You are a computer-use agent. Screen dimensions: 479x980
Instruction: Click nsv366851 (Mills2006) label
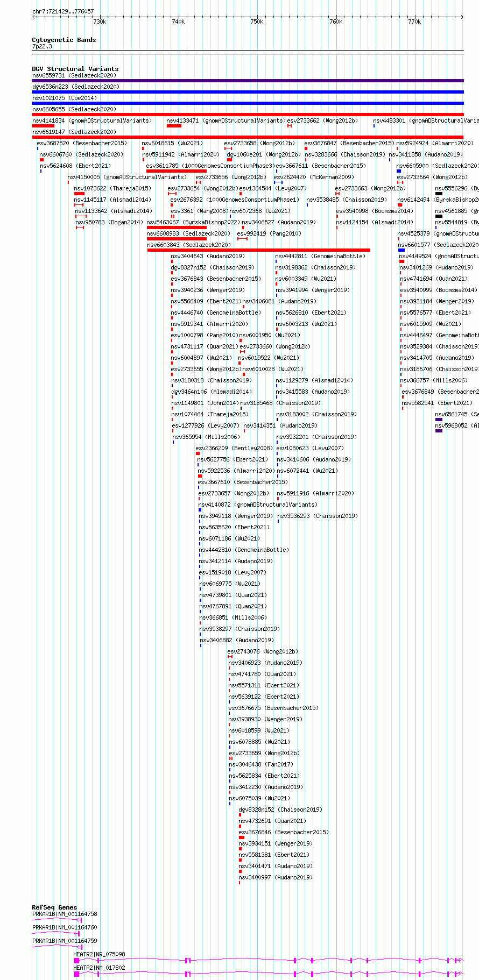[233, 617]
